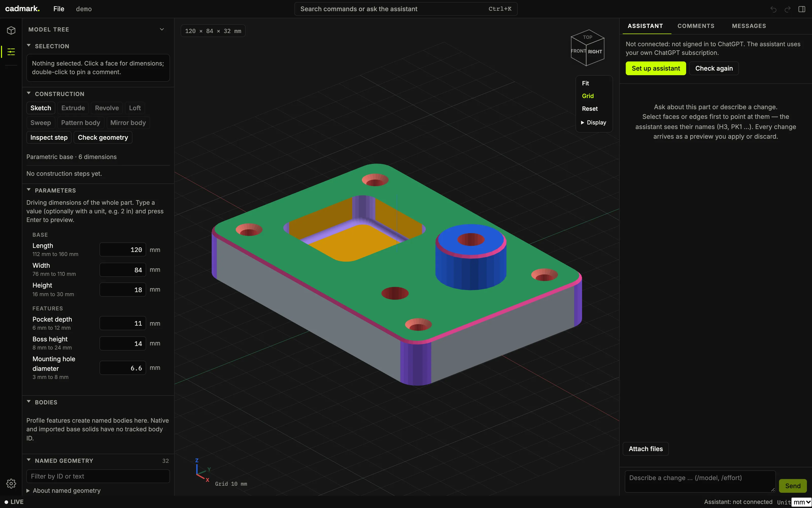Click the TOP face of view cube

tap(587, 37)
